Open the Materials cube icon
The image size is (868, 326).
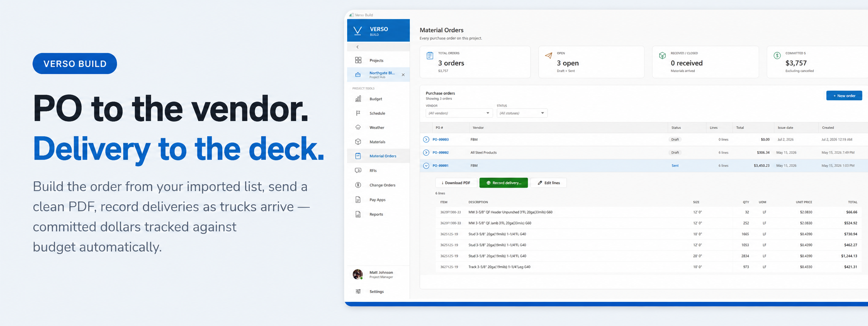click(358, 142)
